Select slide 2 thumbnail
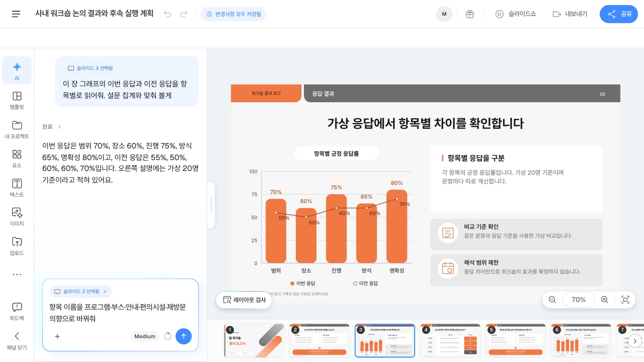 point(320,341)
